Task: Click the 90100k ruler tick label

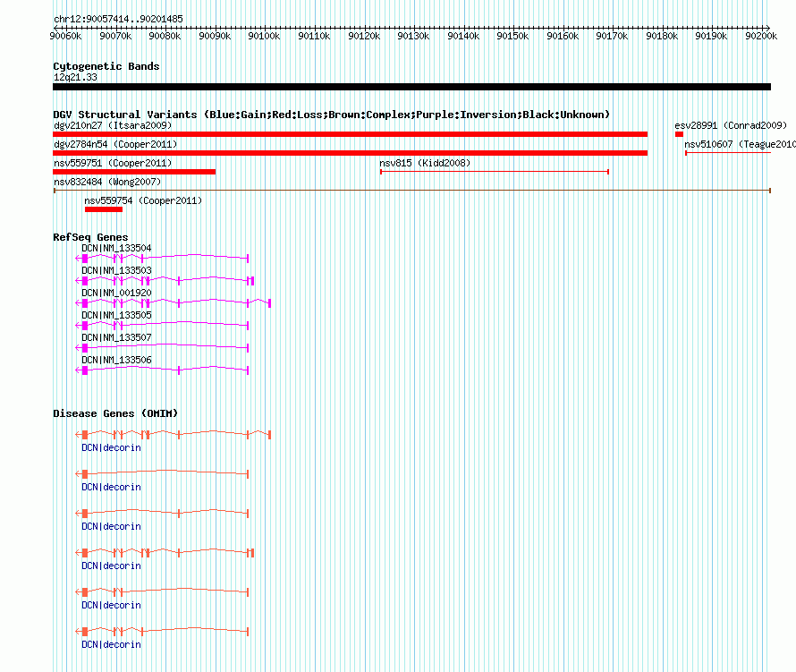Action: [x=264, y=36]
